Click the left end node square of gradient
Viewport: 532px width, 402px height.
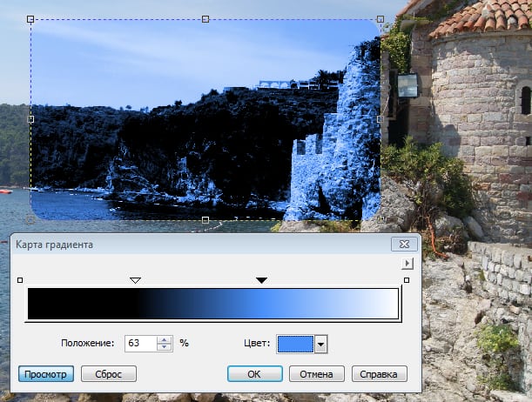(20, 280)
